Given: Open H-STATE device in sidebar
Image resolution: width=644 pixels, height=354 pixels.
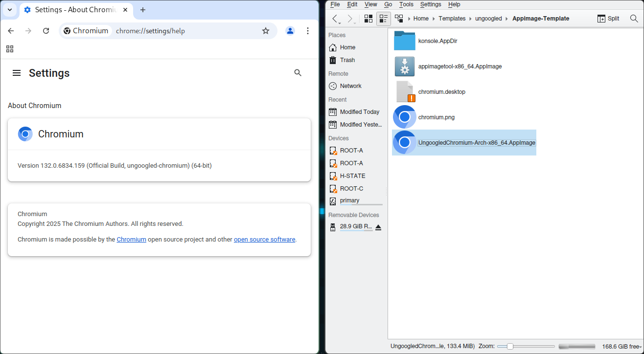Looking at the screenshot, I should tap(356, 176).
